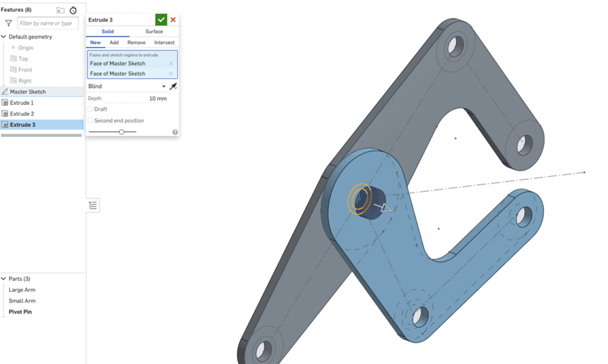Select the Pivot Pin part

(21, 312)
